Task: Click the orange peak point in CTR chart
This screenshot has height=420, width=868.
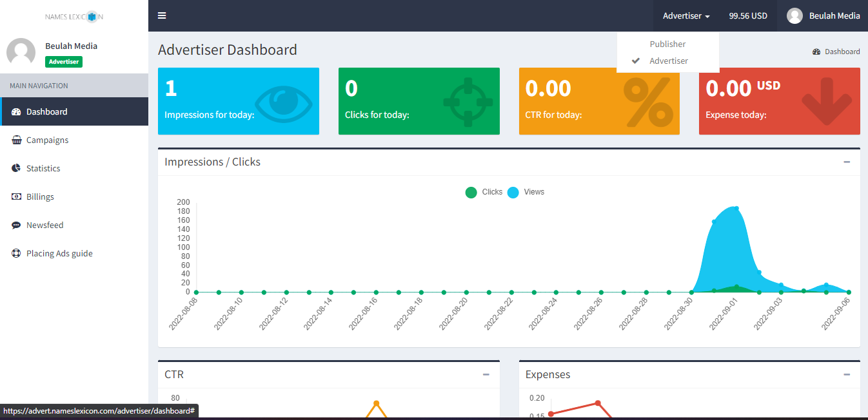Action: tap(376, 404)
